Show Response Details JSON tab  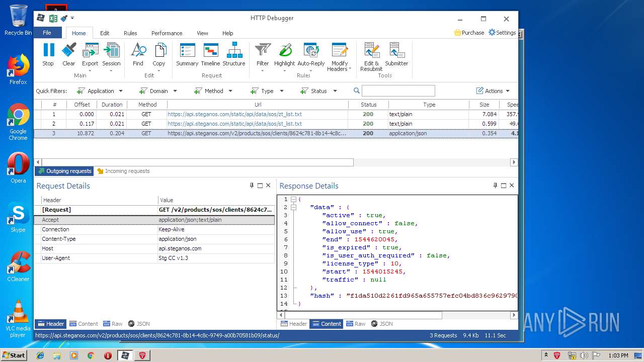382,324
